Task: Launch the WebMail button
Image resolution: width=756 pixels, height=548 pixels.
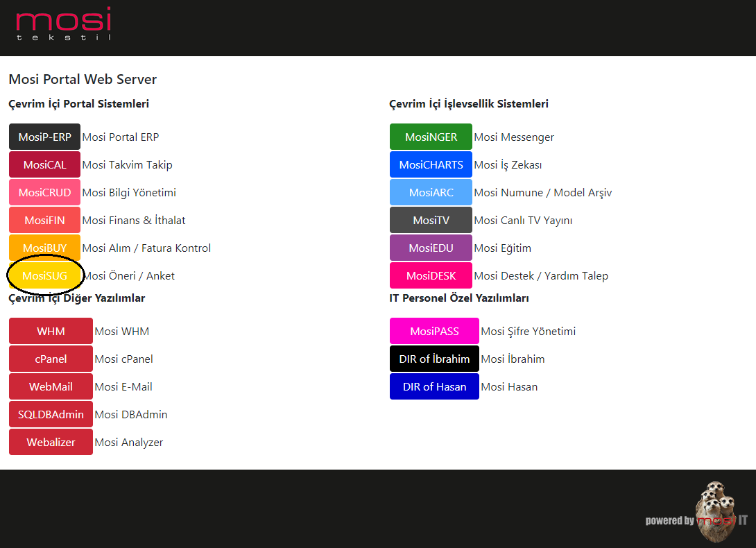Action: [x=51, y=386]
